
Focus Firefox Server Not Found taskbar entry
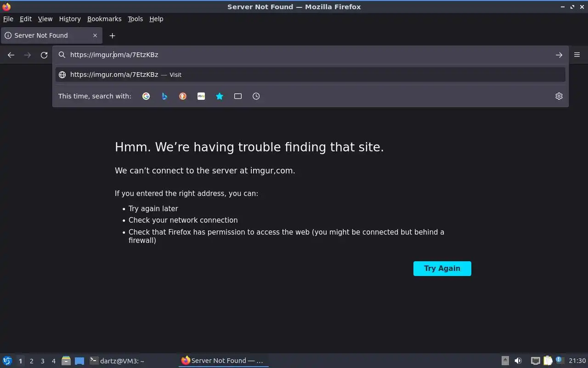coord(223,361)
